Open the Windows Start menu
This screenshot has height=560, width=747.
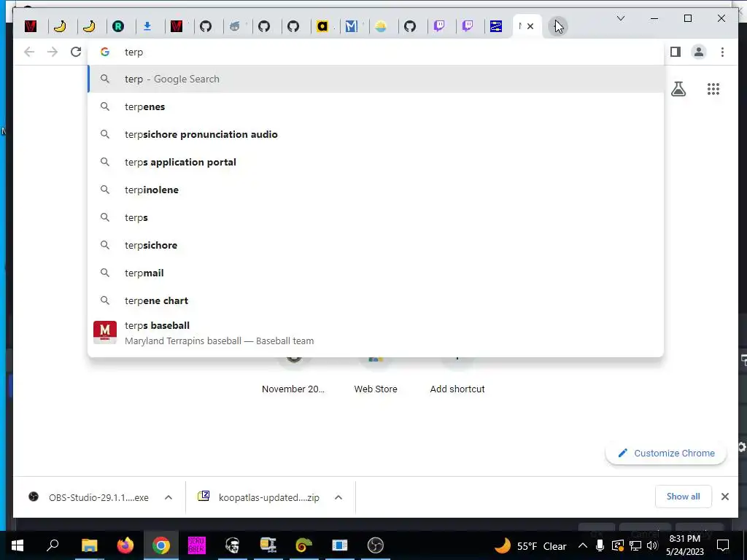(18, 545)
